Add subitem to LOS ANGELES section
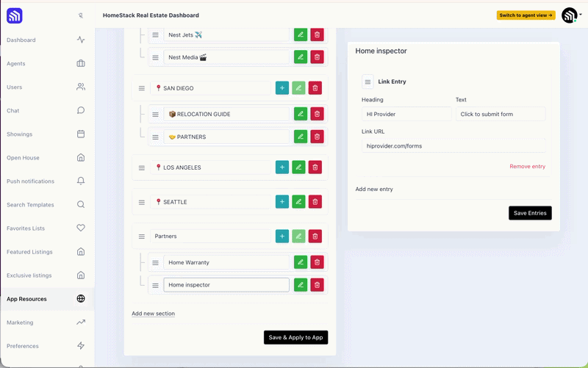Image resolution: width=588 pixels, height=368 pixels. coord(282,167)
